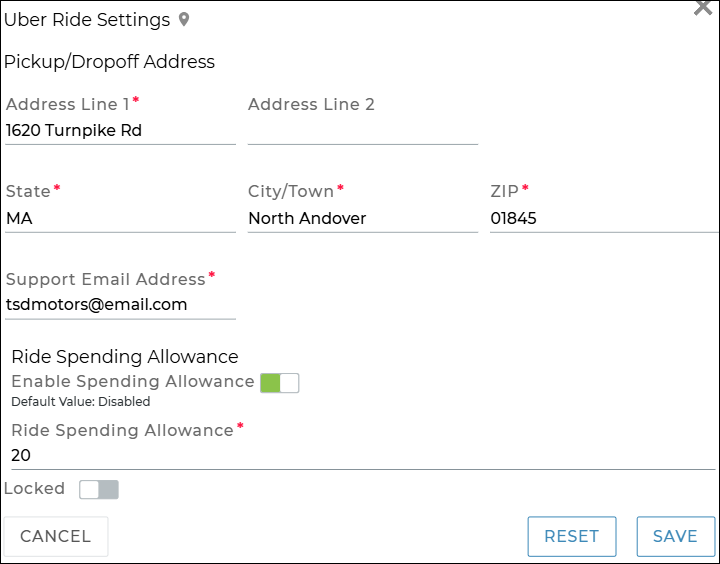Click the Uber Ride Settings title text

point(87,20)
